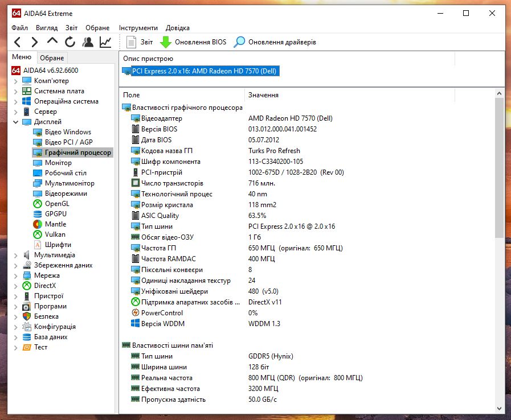The height and width of the screenshot is (420, 511).
Task: Open the Звіт menu in menu bar
Action: click(71, 28)
